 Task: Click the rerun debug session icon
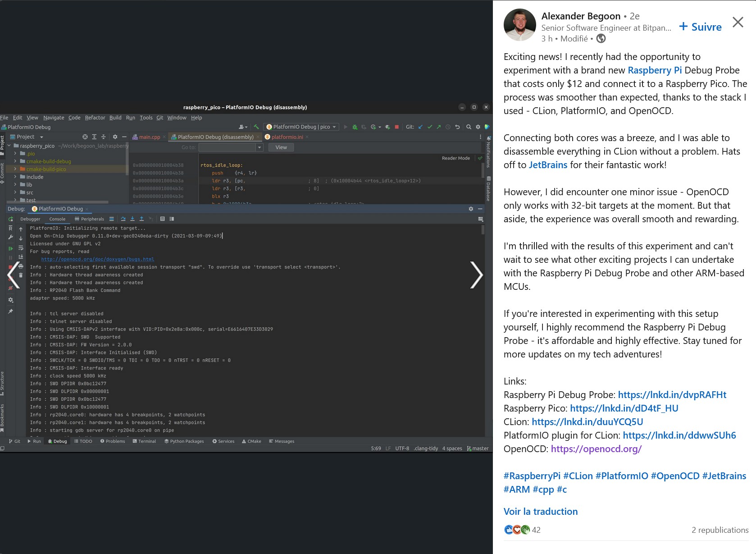coord(10,219)
